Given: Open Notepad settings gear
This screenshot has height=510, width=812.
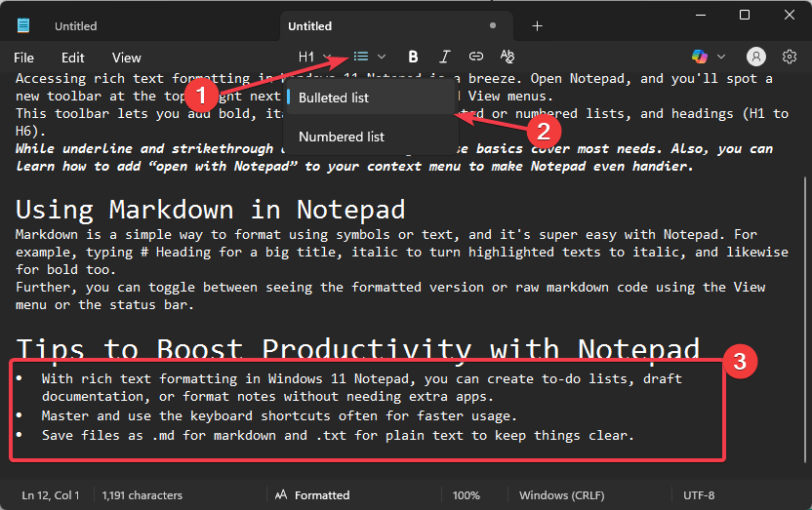Looking at the screenshot, I should pyautogui.click(x=790, y=57).
